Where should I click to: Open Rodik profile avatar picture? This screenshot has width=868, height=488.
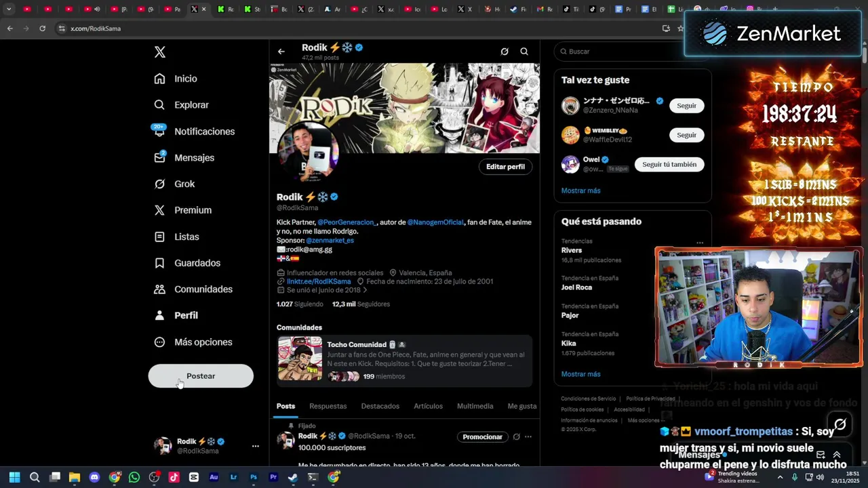[x=308, y=153]
